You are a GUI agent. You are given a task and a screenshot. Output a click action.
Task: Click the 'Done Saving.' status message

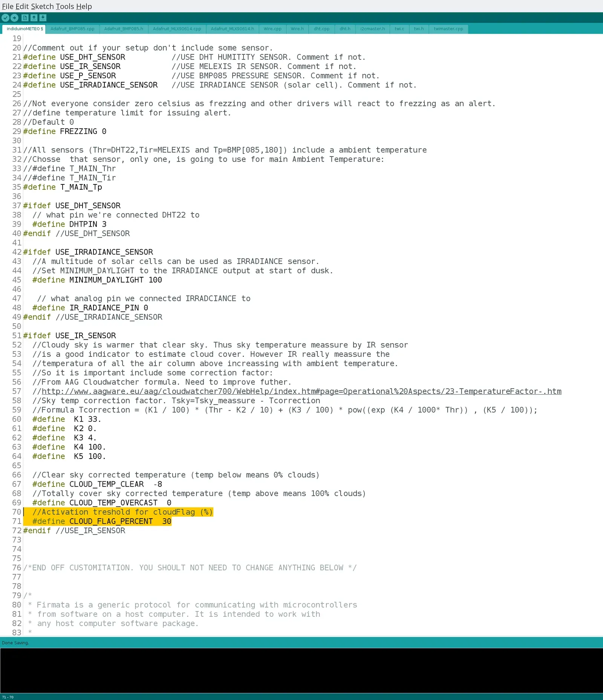click(15, 643)
